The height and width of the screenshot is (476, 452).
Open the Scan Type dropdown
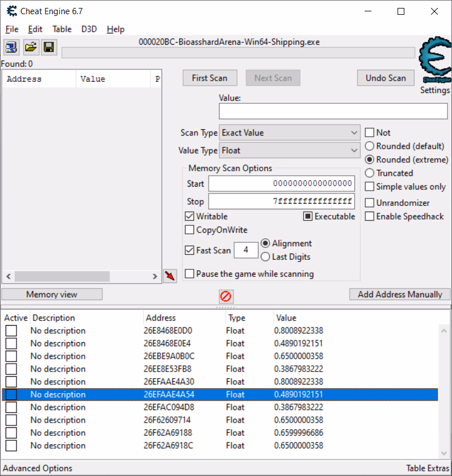[289, 133]
